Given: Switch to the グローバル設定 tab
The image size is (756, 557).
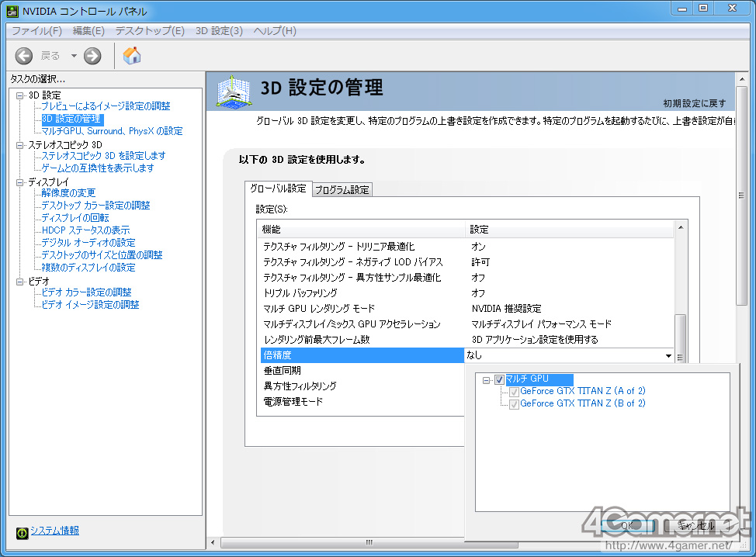Looking at the screenshot, I should pos(278,189).
